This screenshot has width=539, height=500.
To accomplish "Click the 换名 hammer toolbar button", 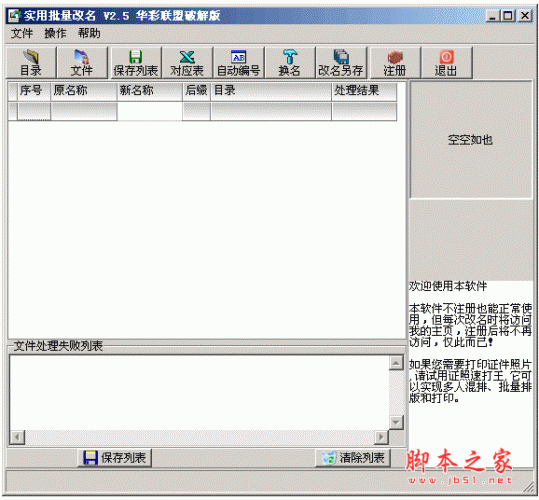I will click(x=290, y=63).
